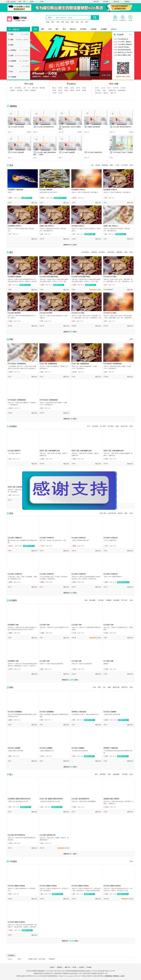Click the 美食 section heading icon above the deals
The height and width of the screenshot is (980, 141).
[x=8, y=165]
